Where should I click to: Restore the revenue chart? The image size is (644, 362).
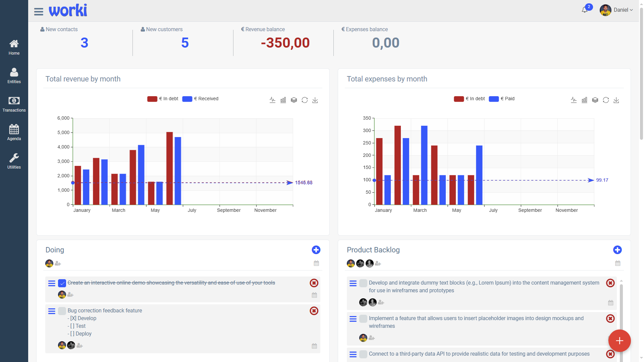point(305,100)
